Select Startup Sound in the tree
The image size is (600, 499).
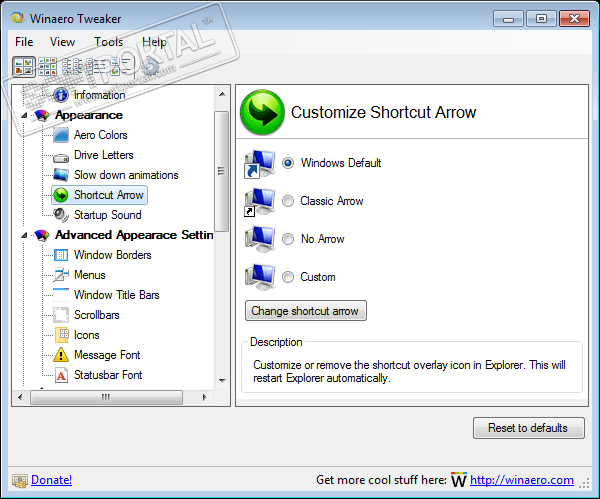point(108,215)
